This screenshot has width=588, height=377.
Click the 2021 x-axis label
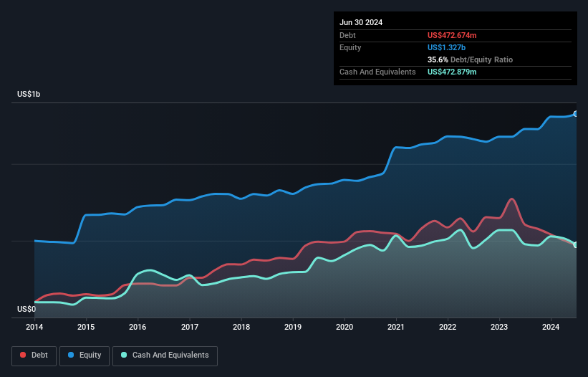point(396,327)
